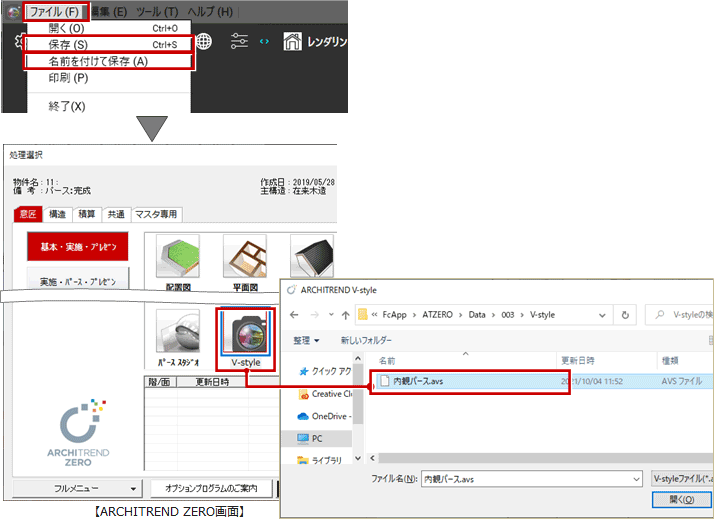Click 003 in the address path
Screen dimensions: 714x528
pos(508,315)
